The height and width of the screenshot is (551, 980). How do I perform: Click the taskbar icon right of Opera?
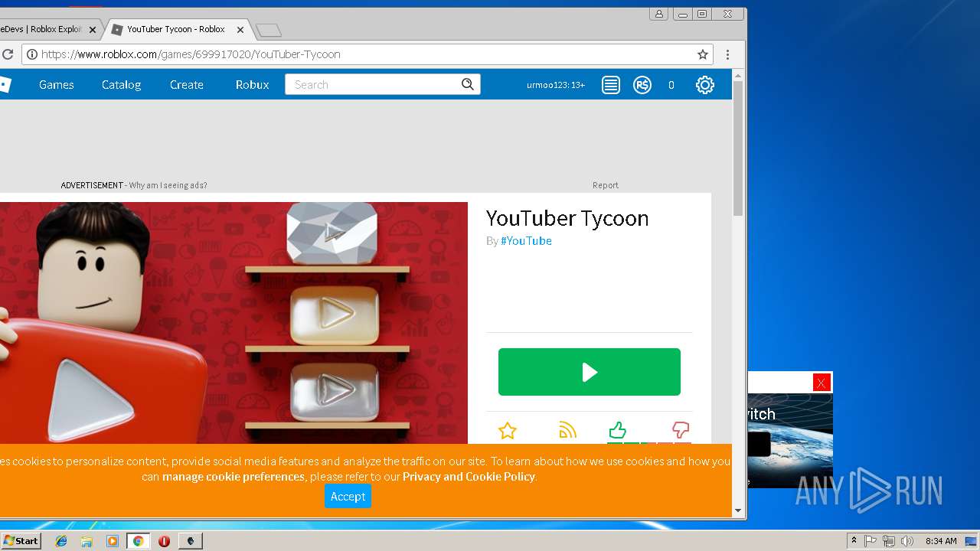tap(190, 541)
